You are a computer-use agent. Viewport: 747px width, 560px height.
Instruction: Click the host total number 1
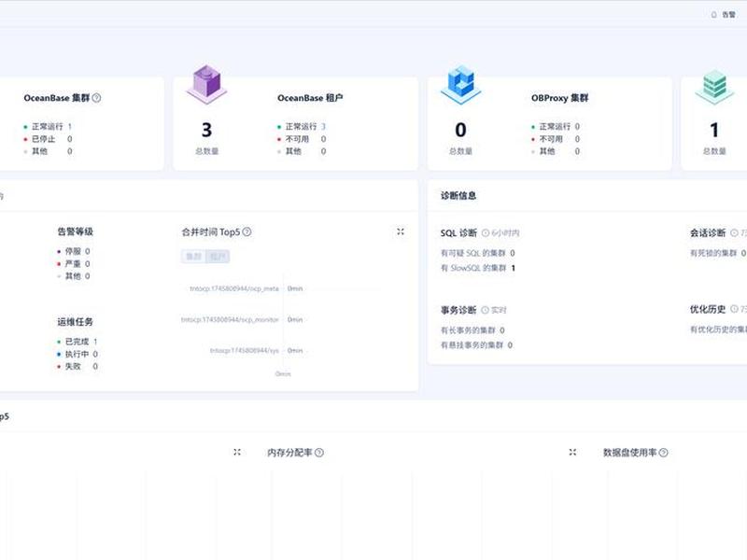(714, 130)
